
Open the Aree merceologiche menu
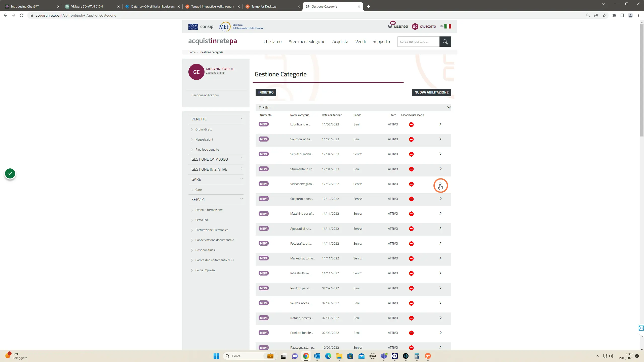(x=307, y=41)
